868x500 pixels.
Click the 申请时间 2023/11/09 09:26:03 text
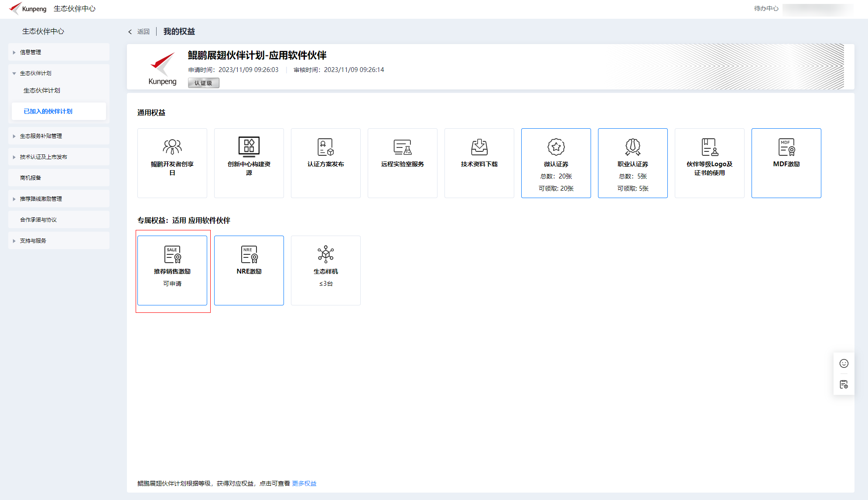[233, 70]
